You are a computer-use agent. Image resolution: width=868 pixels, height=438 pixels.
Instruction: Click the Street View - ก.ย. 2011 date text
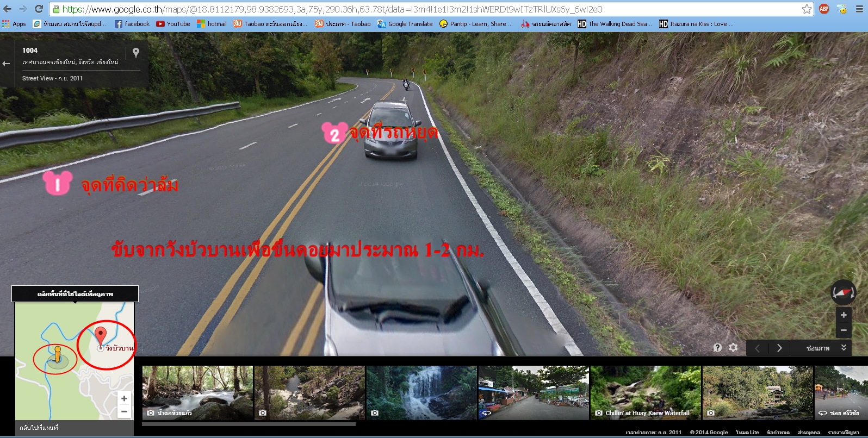53,78
